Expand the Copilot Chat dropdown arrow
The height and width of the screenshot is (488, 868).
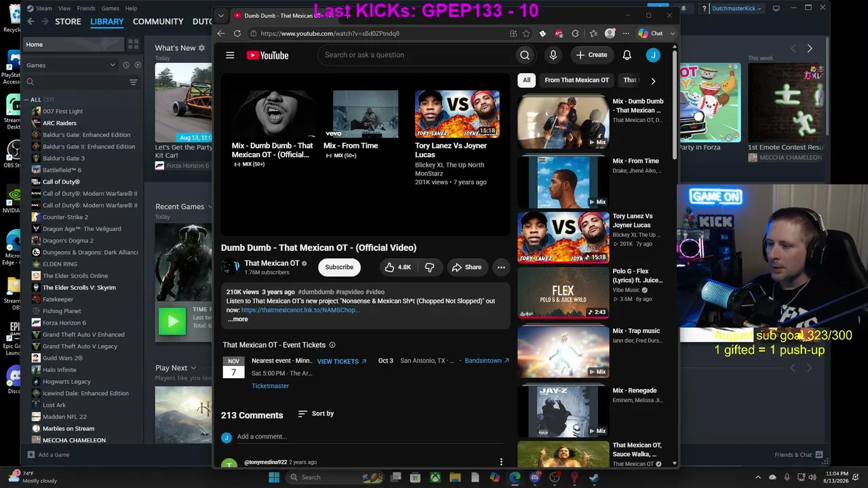click(672, 33)
